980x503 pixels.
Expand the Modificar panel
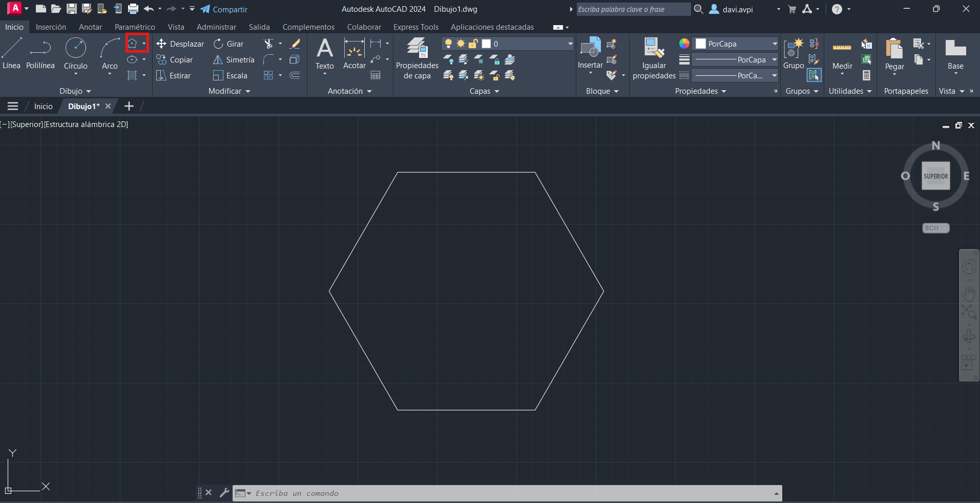pos(229,91)
